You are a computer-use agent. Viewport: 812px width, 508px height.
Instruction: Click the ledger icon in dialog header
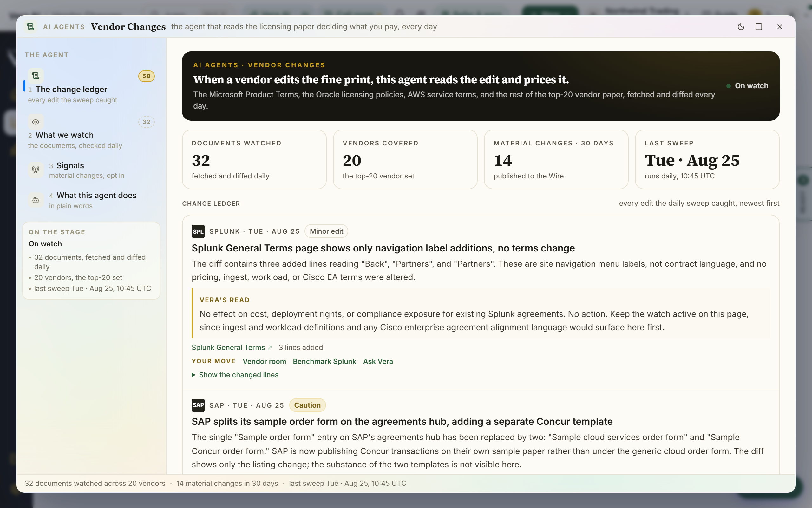[x=30, y=27]
